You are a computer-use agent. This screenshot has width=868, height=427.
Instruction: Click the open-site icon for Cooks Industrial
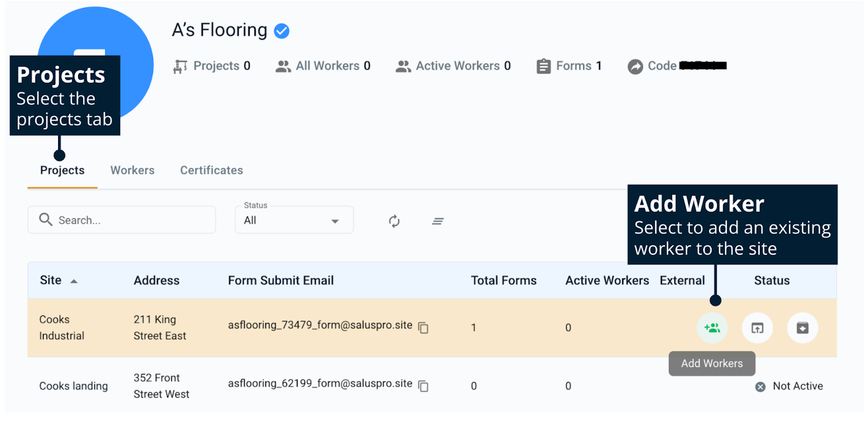click(757, 328)
